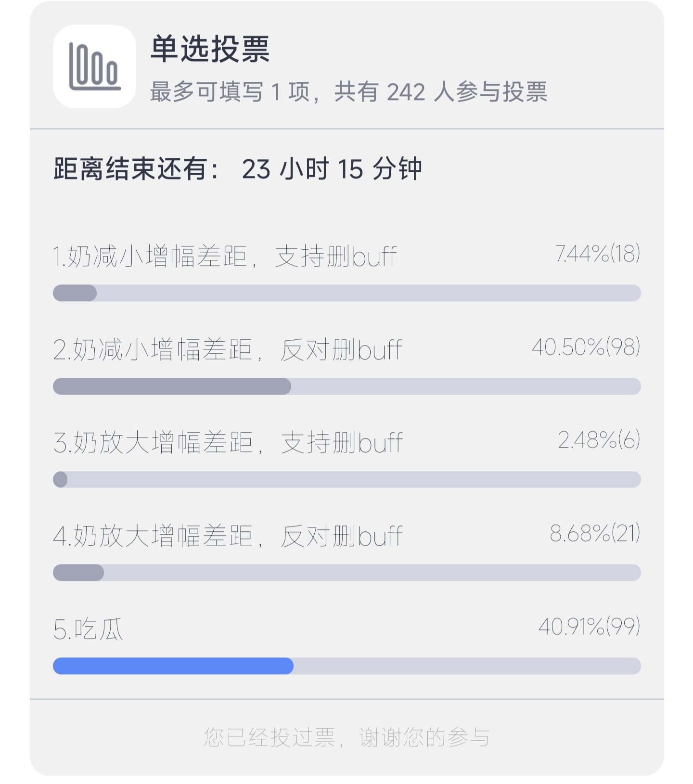Select option 1 奶减小增幅差距，支持删buff
Screen dimensions: 693x784
pos(225,256)
